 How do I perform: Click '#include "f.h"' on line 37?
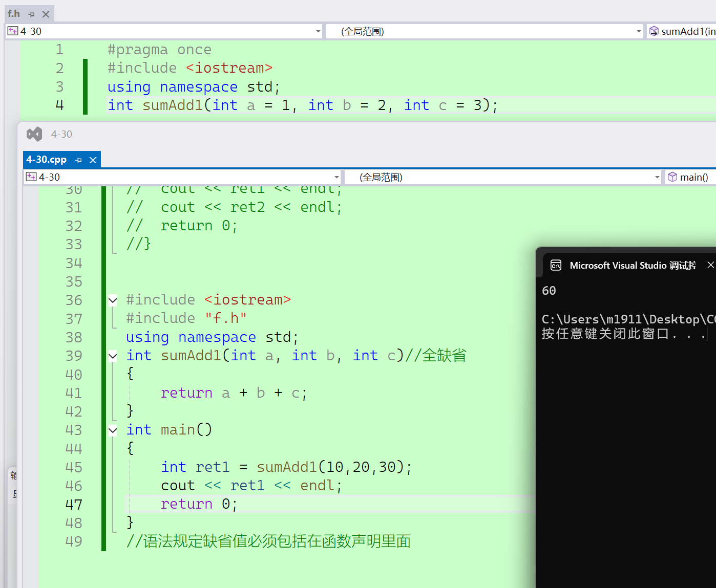186,318
